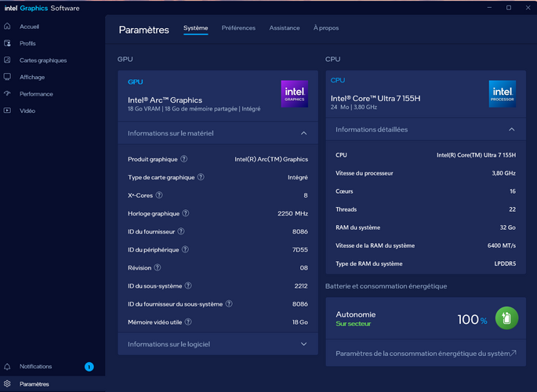Click help icon next to Type de carte graphique
Image resolution: width=537 pixels, height=392 pixels.
201,177
